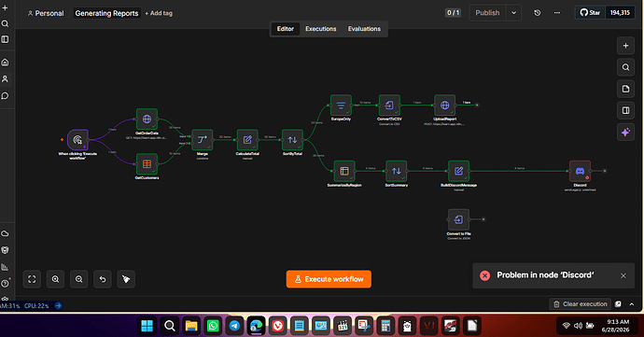Click the Generating Reports workflow name
Image resolution: width=644 pixels, height=337 pixels.
click(x=106, y=13)
